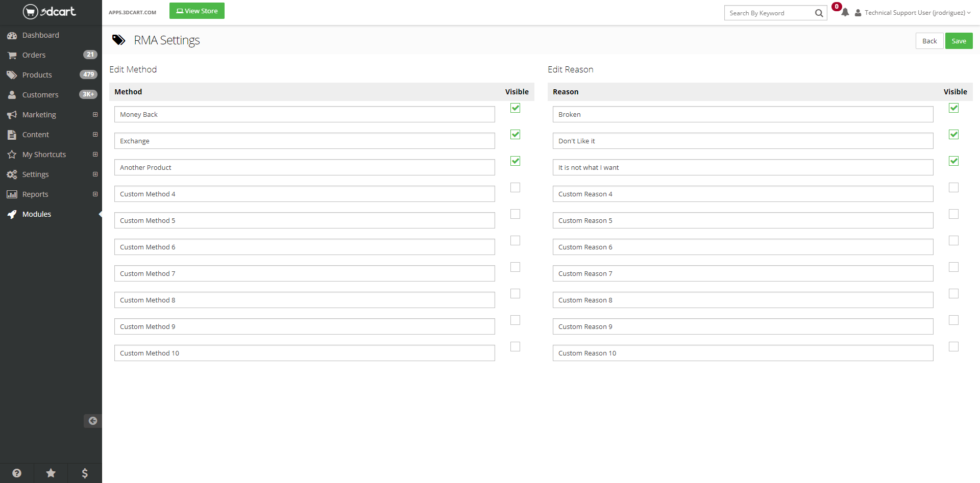Viewport: 980px width, 483px height.
Task: Go to Modules in sidebar
Action: tap(36, 214)
